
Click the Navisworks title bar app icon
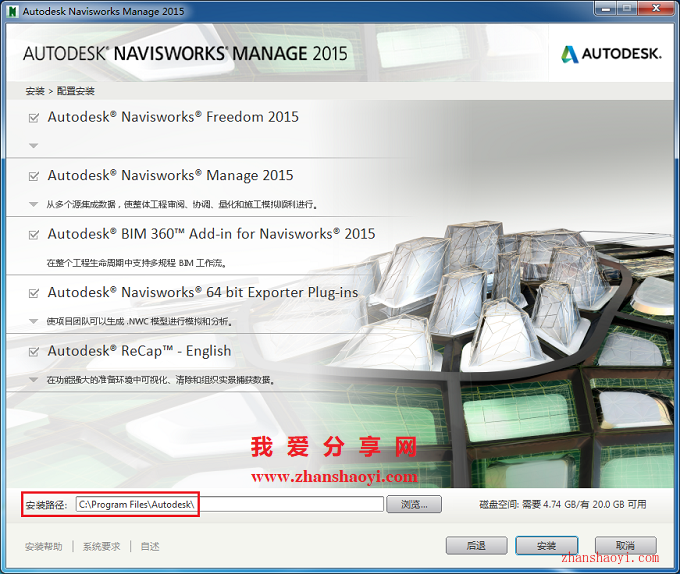coord(13,11)
